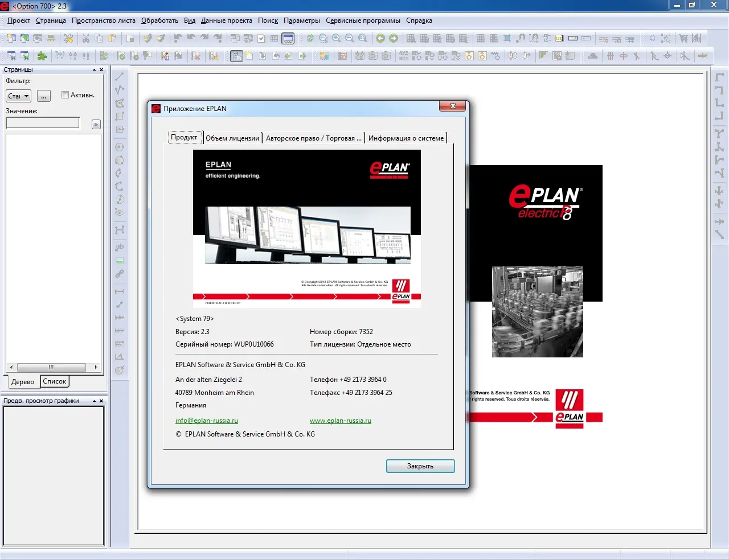729x560 pixels.
Task: Click the shopping cart icon in toolbar
Action: [x=683, y=39]
